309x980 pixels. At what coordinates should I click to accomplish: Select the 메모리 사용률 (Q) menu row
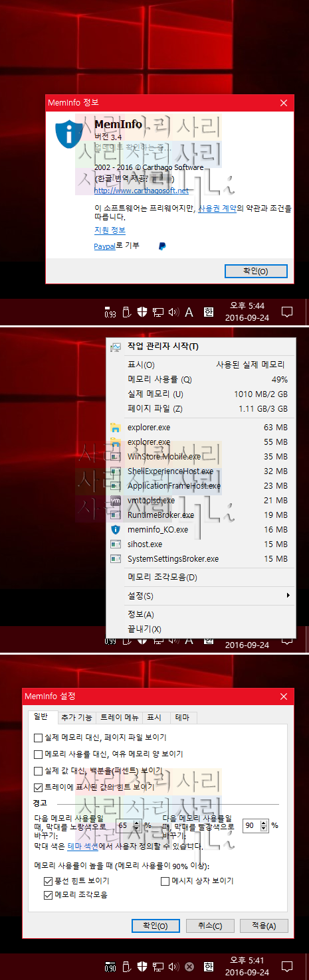[200, 379]
